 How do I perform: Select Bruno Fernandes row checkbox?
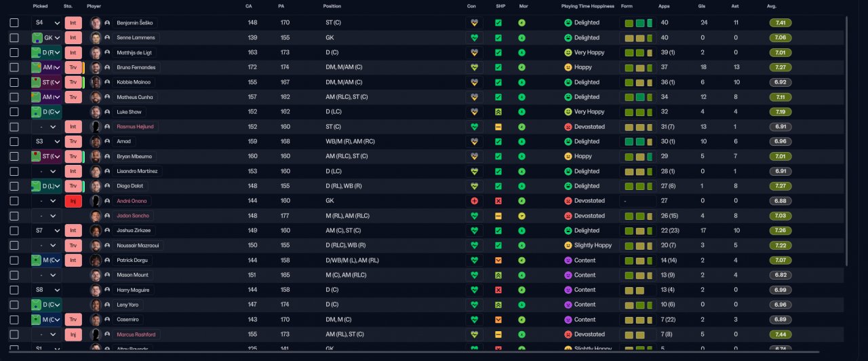click(14, 67)
